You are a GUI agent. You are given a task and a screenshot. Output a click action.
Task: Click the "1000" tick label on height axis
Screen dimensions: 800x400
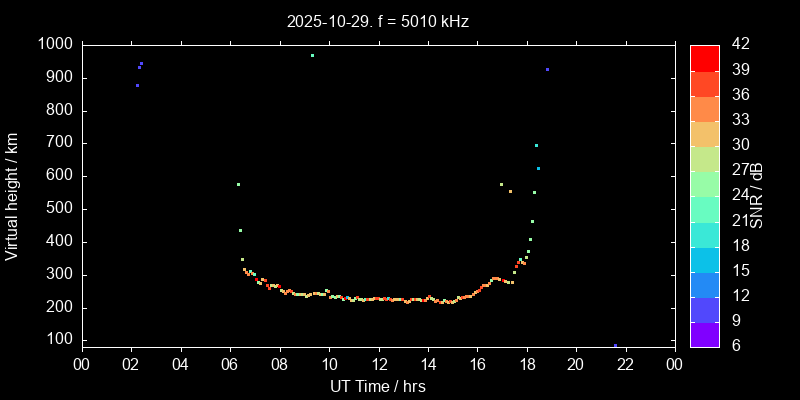53,45
